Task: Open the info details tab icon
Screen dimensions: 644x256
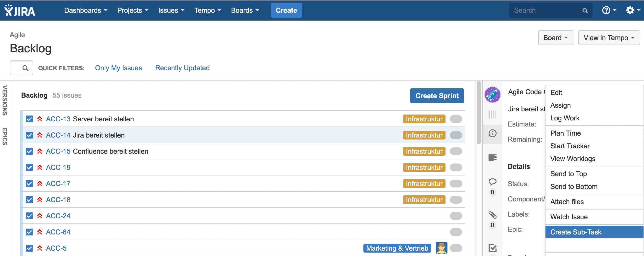Action: [x=493, y=133]
